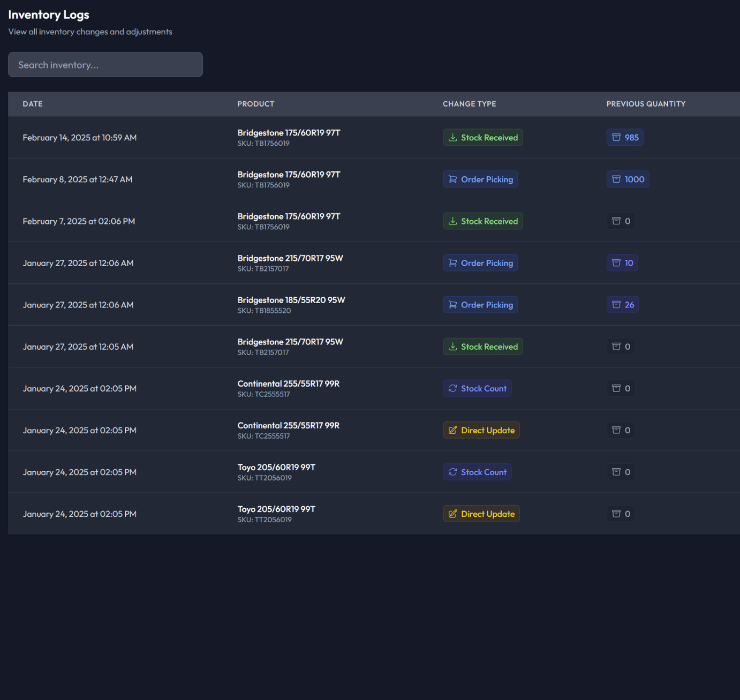Click date in Bridgestone 215/70R17 Order Picking row
The width and height of the screenshot is (740, 700).
click(x=78, y=263)
